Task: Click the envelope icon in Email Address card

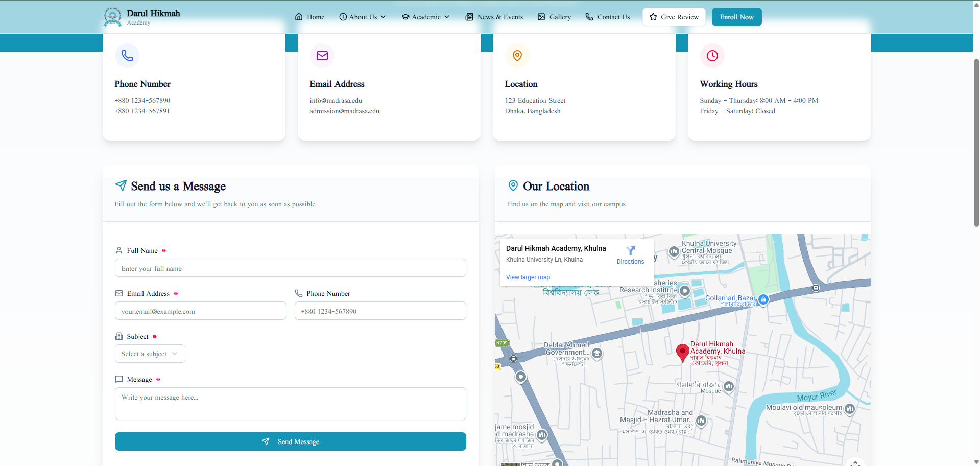Action: pos(322,55)
